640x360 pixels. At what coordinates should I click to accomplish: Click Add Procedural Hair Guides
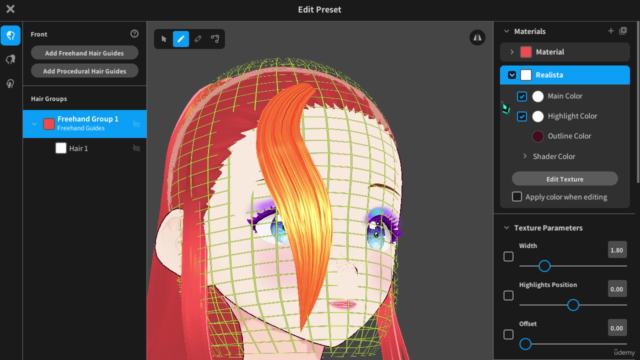84,71
